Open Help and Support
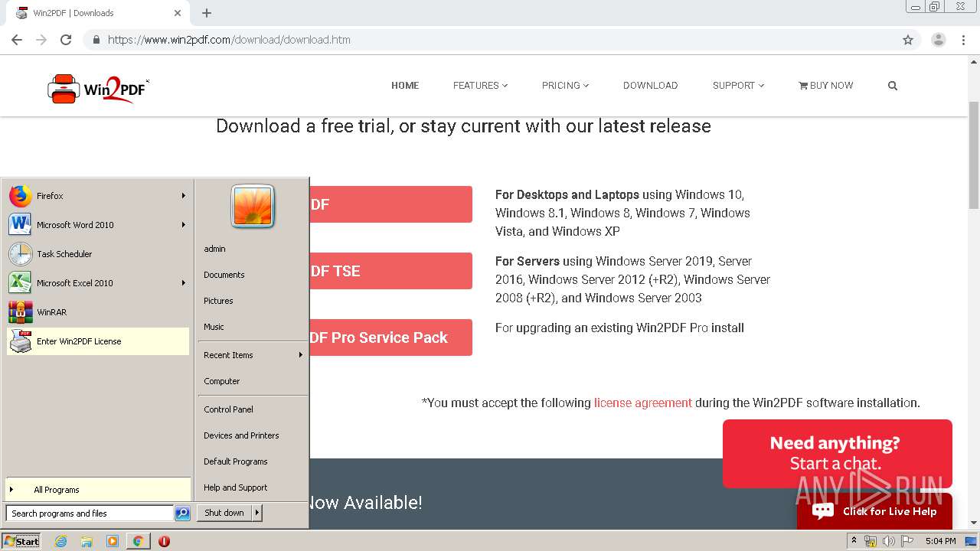Screen dimensions: 980x551 point(253,487)
